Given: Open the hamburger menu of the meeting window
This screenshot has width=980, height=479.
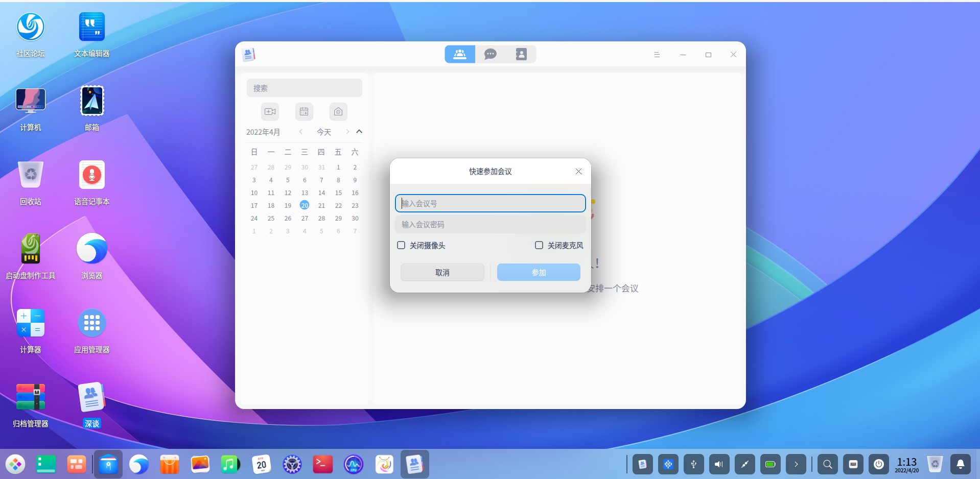Looking at the screenshot, I should coord(657,54).
